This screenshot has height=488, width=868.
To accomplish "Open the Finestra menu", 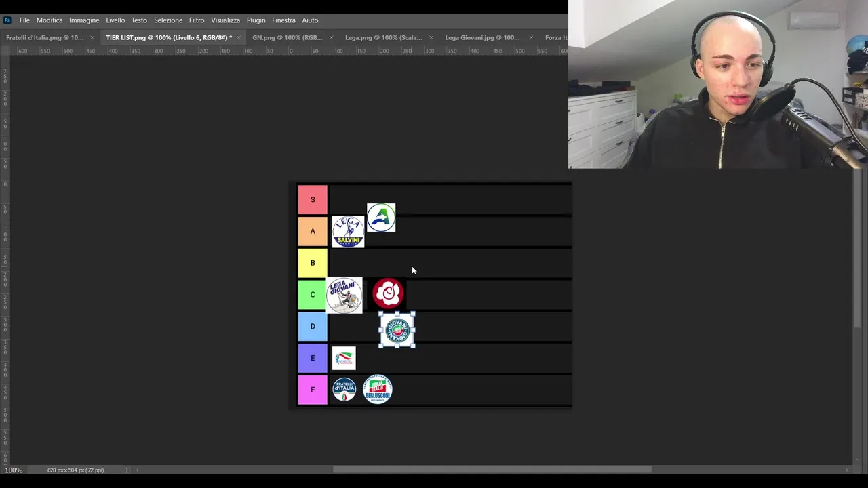I will click(283, 20).
